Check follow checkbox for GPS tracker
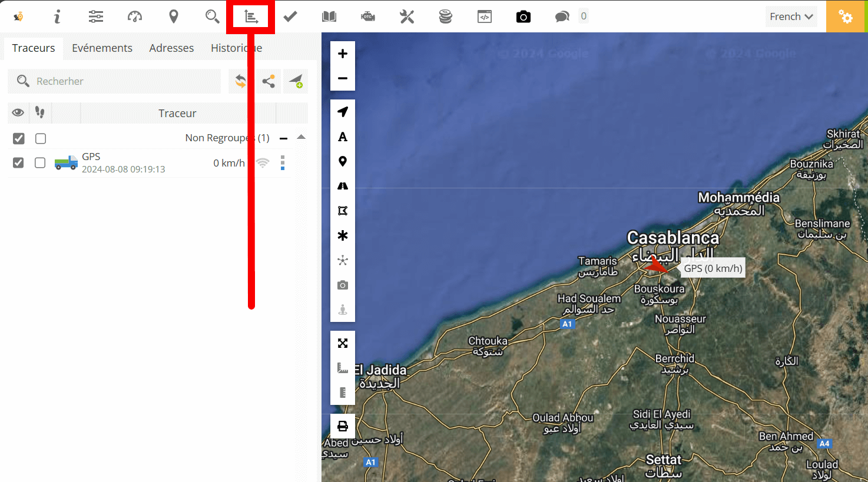Image resolution: width=868 pixels, height=482 pixels. [40, 162]
